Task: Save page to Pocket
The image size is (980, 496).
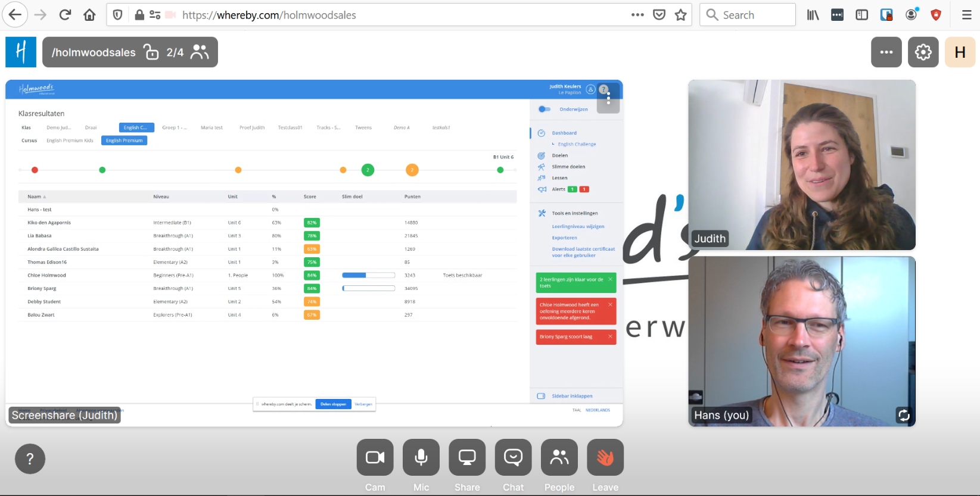Action: point(659,15)
